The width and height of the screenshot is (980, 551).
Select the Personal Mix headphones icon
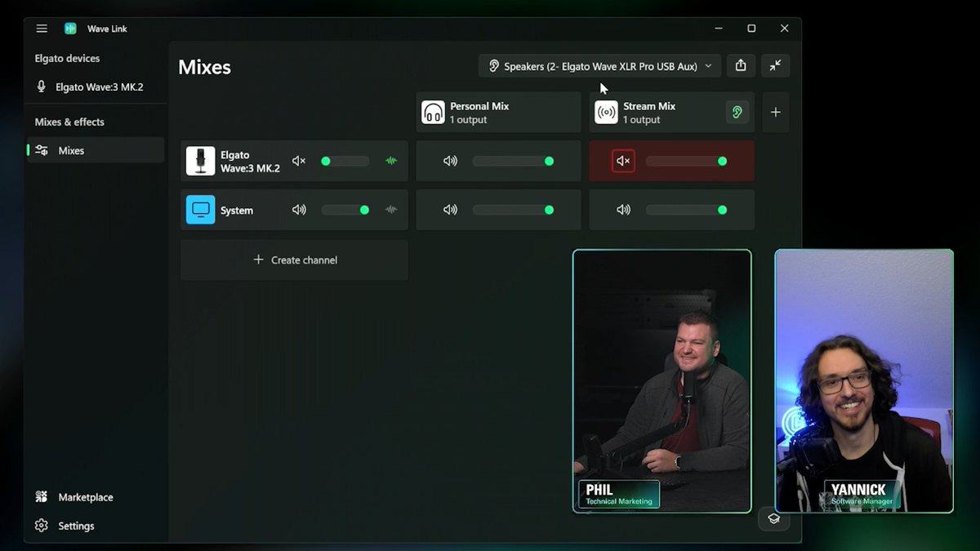click(x=433, y=112)
